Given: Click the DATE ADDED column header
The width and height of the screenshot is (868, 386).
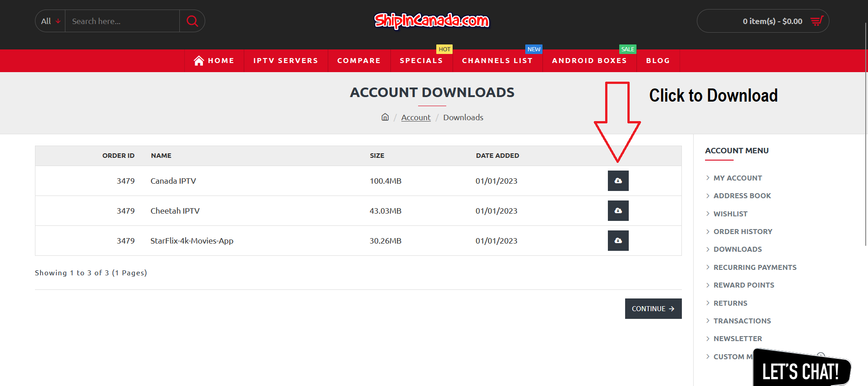Looking at the screenshot, I should (x=498, y=156).
